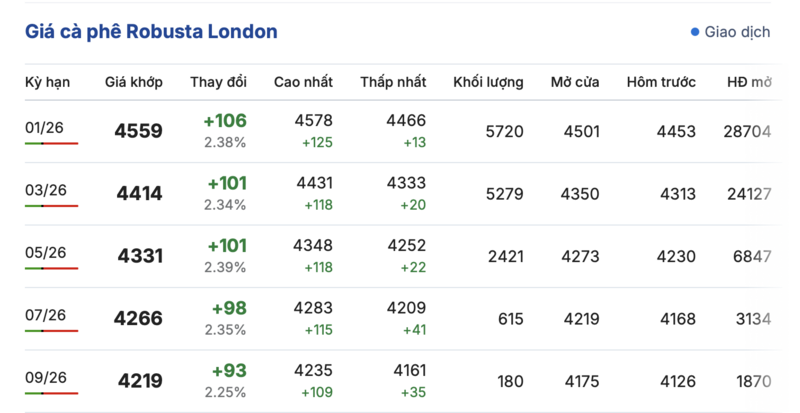Click the Giao dịch status label

click(x=737, y=32)
